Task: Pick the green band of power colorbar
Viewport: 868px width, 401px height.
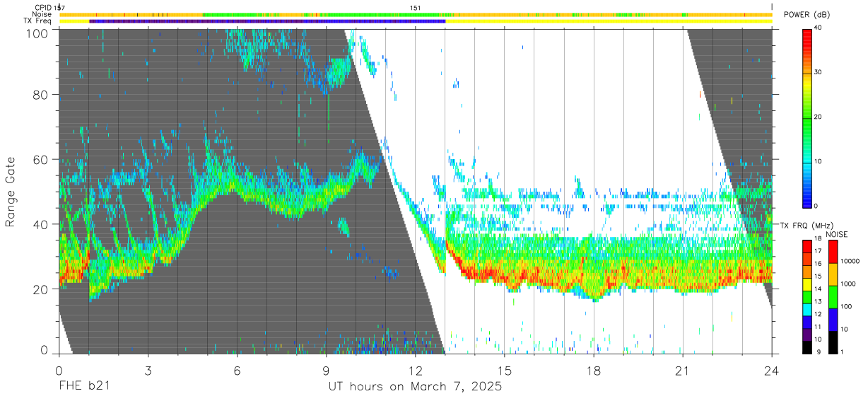Action: 807,120
